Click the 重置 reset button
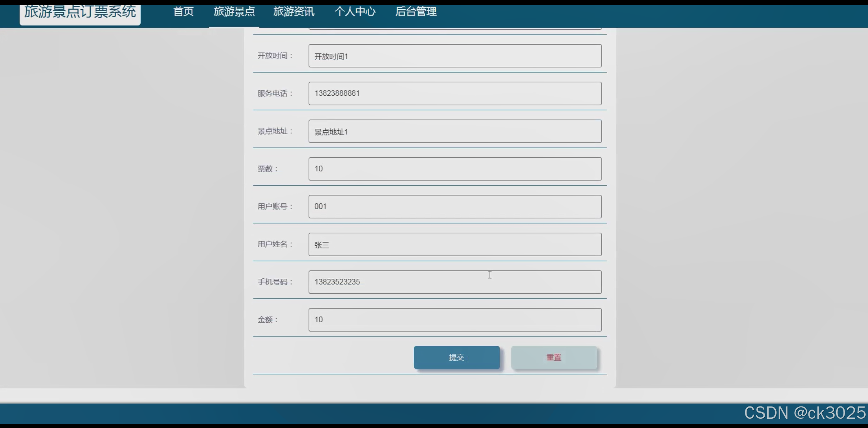The width and height of the screenshot is (868, 428). tap(554, 357)
